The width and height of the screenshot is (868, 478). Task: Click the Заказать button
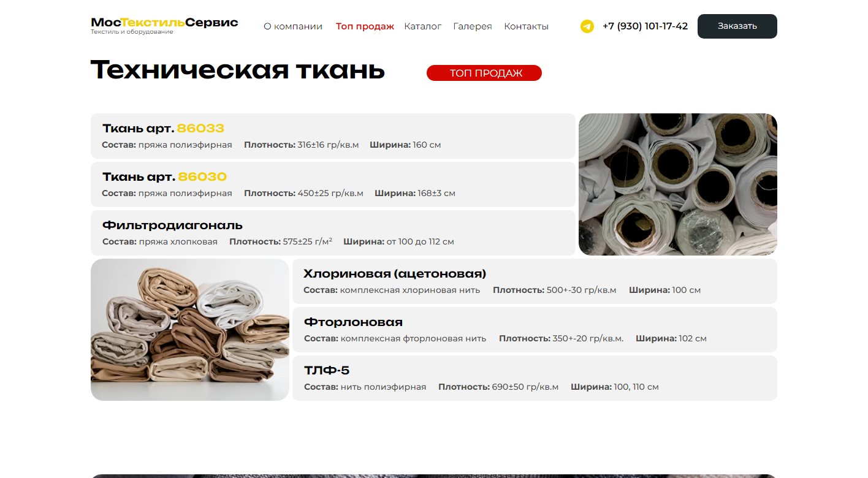click(737, 26)
